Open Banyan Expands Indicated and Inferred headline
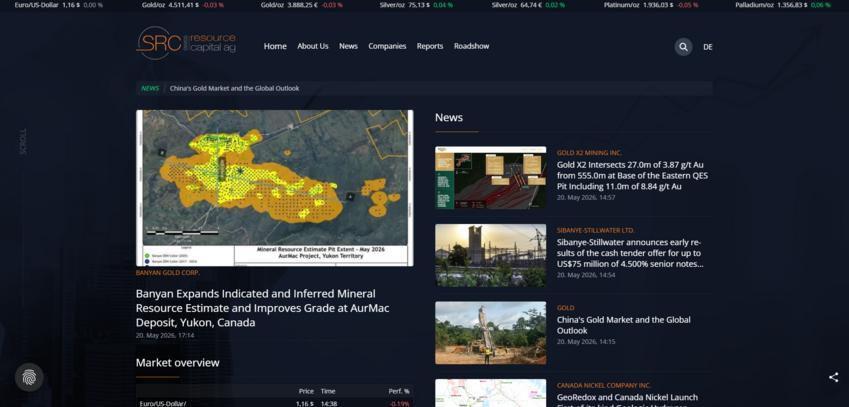Screen dimensions: 849x407 click(263, 308)
